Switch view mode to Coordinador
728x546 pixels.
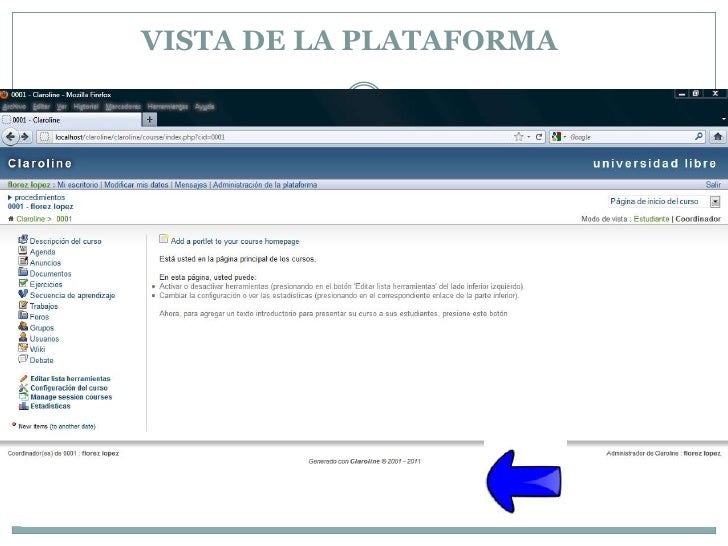(x=698, y=219)
